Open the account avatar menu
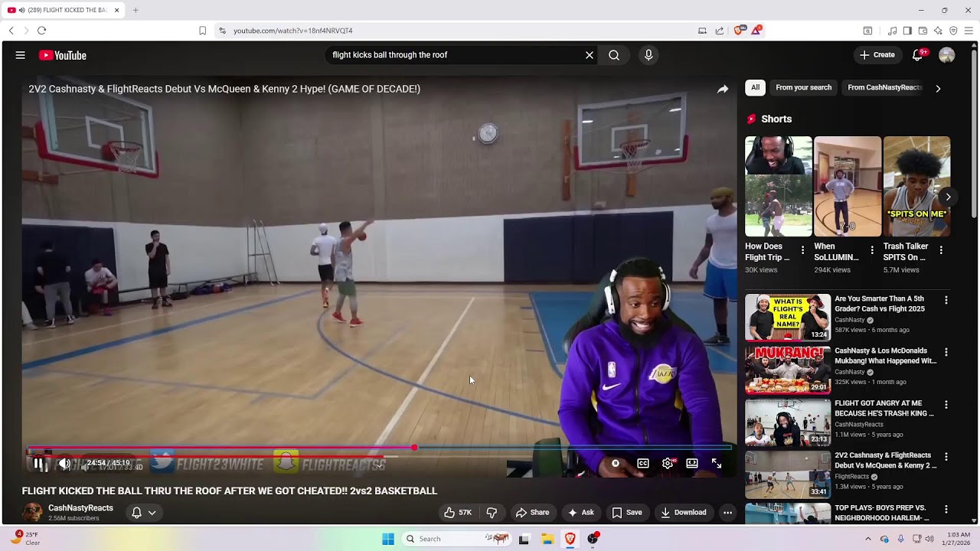 [x=947, y=55]
